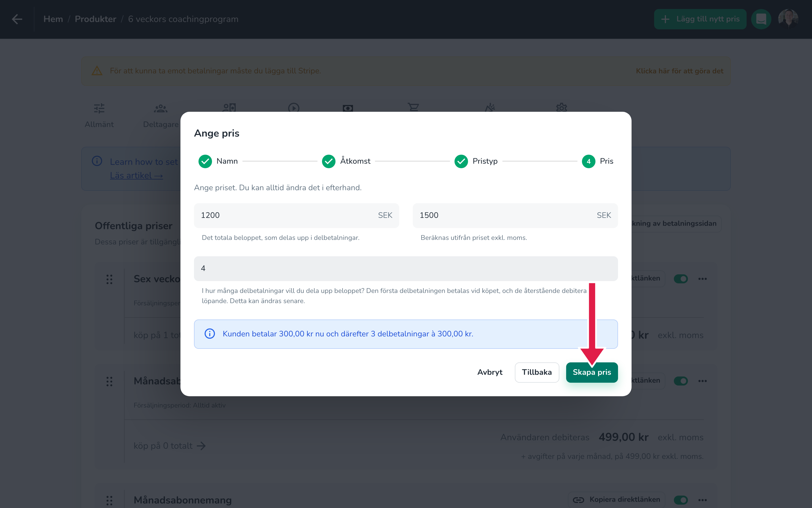This screenshot has height=508, width=812.
Task: Open the user profile avatar
Action: coord(788,19)
